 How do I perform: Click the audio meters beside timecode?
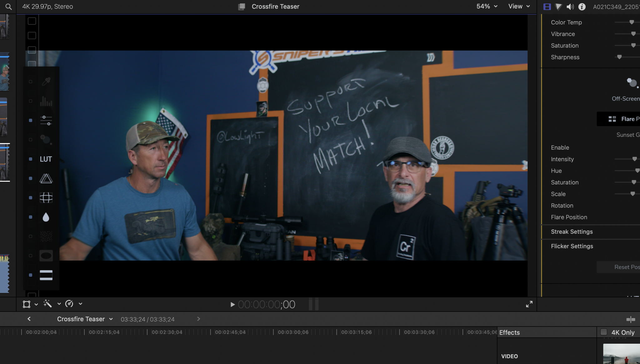tap(314, 304)
